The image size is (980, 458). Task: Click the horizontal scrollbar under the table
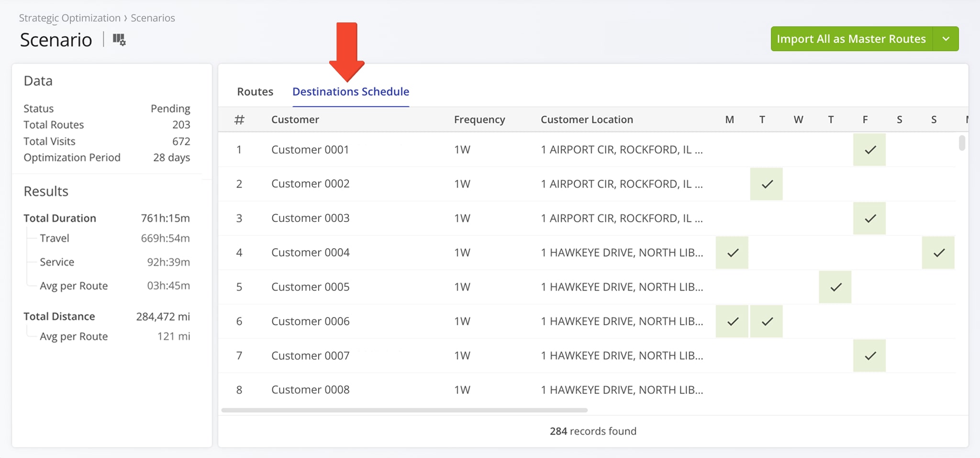tap(404, 410)
